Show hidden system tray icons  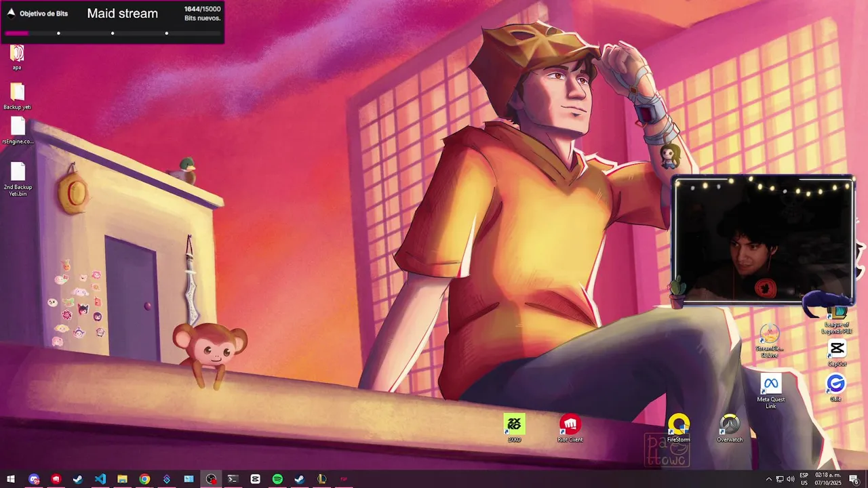coord(768,479)
